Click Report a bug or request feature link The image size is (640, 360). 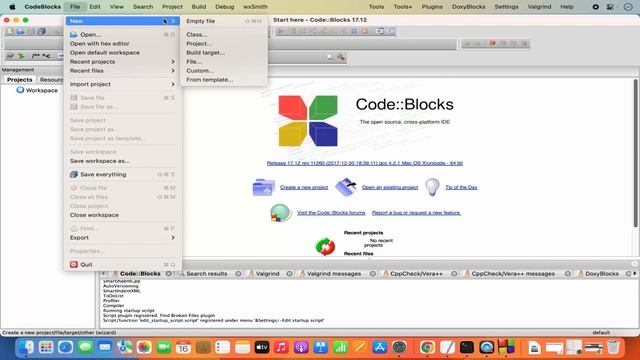(416, 213)
